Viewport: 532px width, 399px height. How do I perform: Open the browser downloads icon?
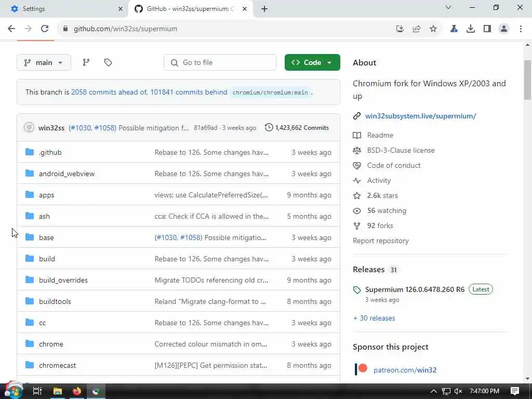[x=471, y=29]
